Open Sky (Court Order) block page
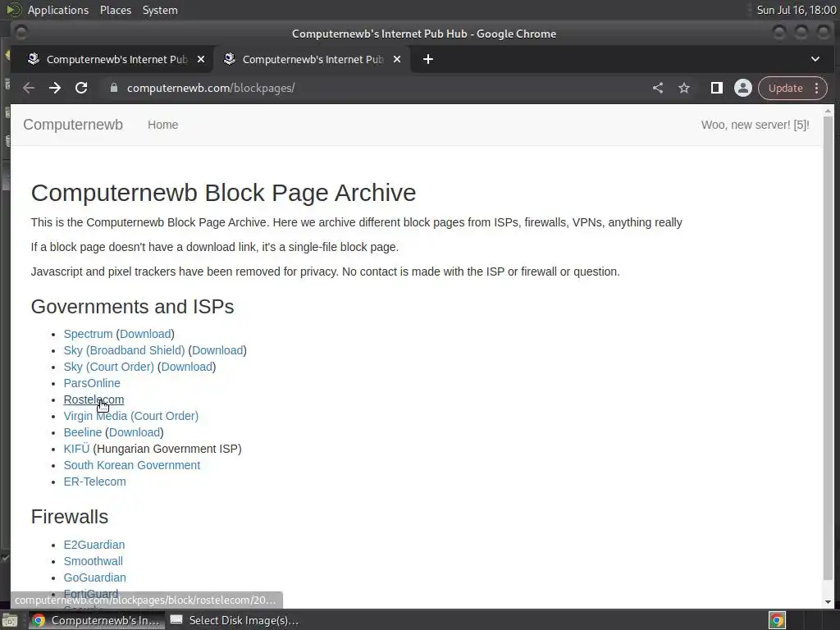 coord(109,367)
